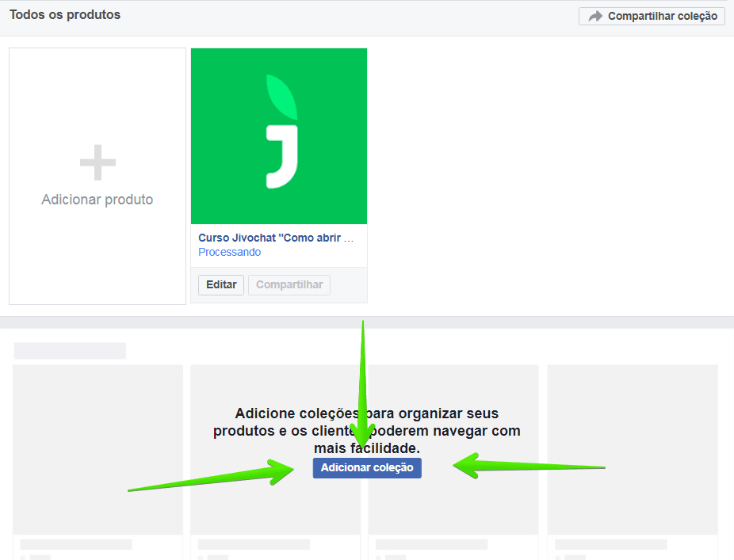Viewport: 734px width, 560px height.
Task: Click the share arrow icon on Compartilhar coleção
Action: click(595, 17)
